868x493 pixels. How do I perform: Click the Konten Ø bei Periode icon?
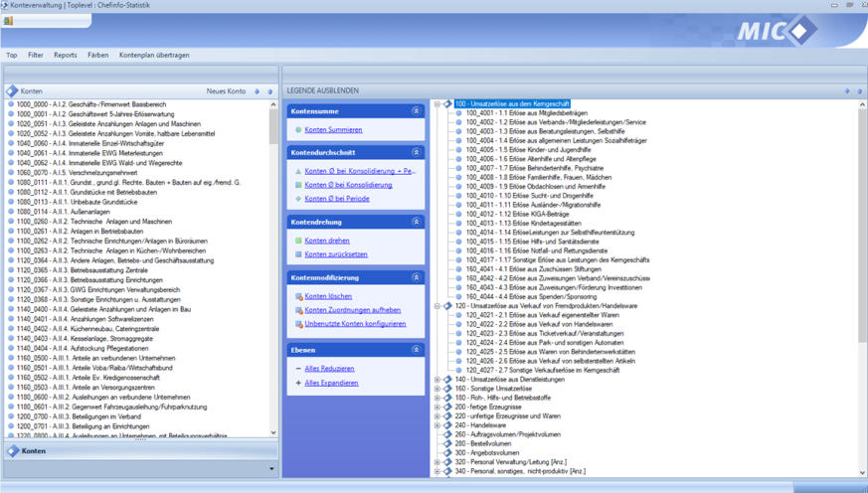coord(297,198)
